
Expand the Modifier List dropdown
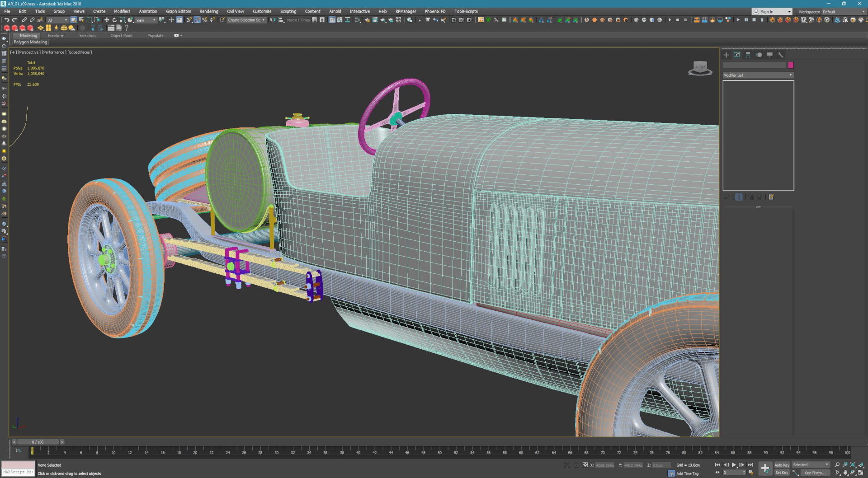click(758, 75)
